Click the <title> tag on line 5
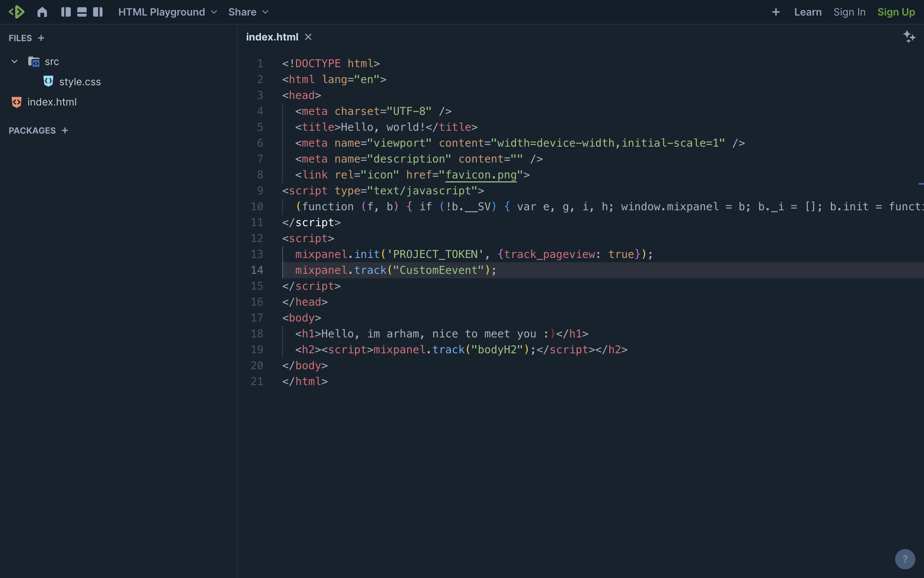Screen dimensions: 924x578 coord(318,127)
